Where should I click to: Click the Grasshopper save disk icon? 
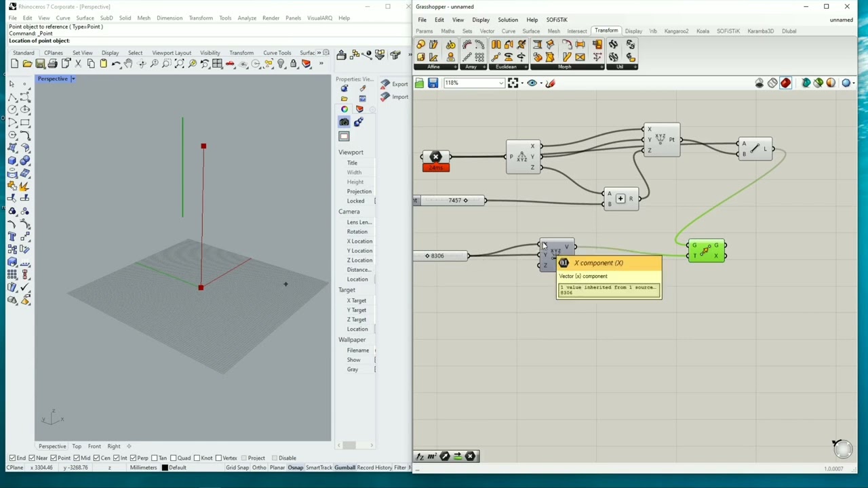[433, 83]
